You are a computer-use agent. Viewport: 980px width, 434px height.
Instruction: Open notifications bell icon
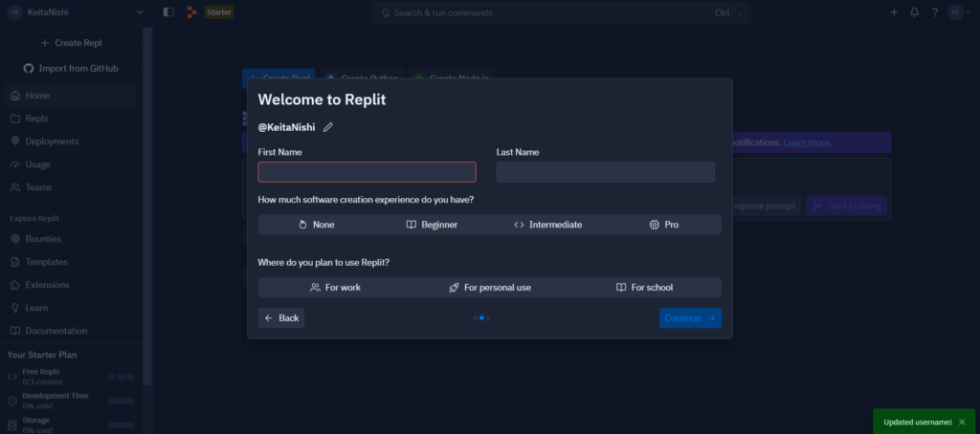914,12
